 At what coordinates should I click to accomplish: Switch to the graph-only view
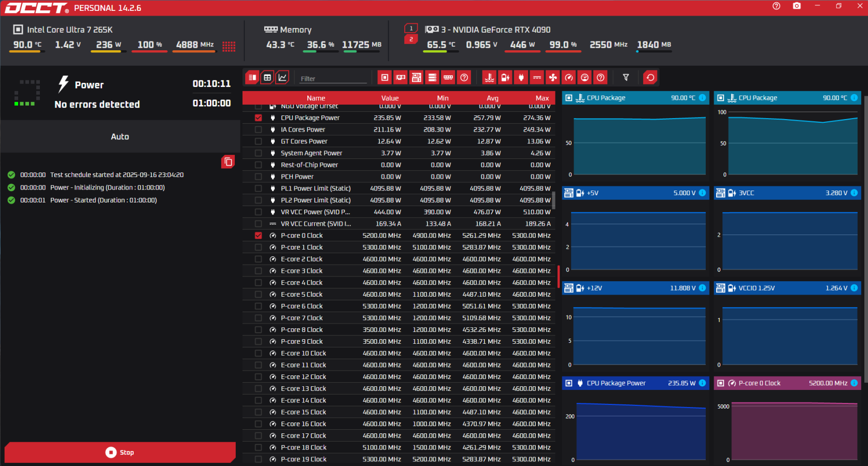(x=282, y=78)
